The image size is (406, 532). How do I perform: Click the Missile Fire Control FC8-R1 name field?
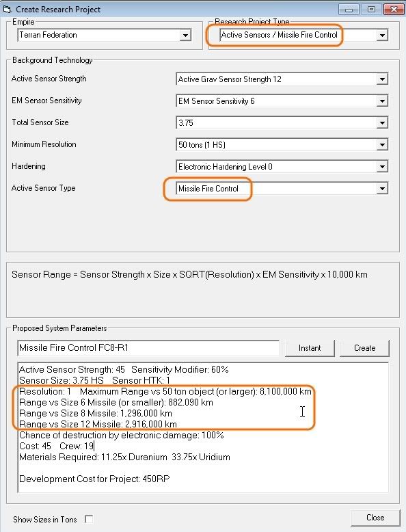click(x=148, y=348)
